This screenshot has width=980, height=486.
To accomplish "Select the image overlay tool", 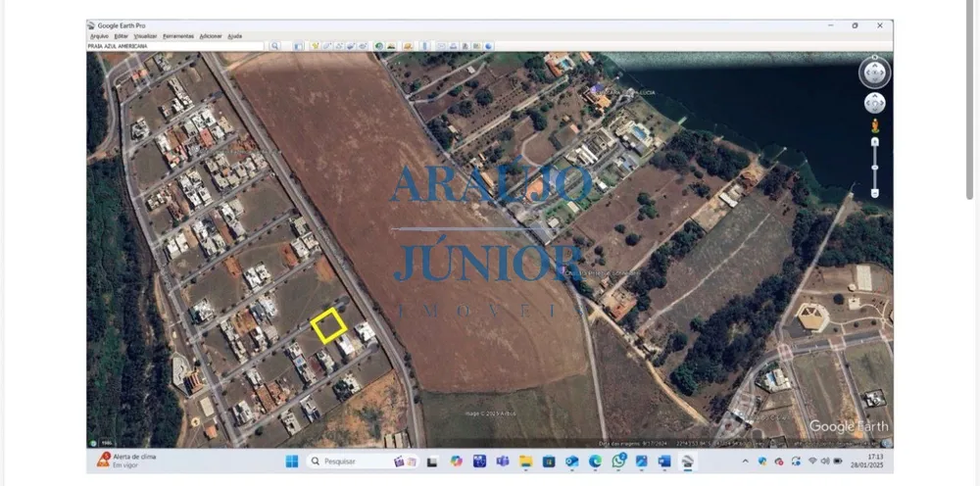I will click(351, 46).
